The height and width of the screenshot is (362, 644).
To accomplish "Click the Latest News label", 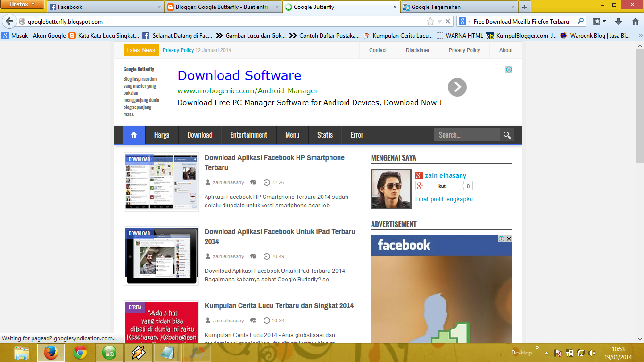I will tap(141, 50).
